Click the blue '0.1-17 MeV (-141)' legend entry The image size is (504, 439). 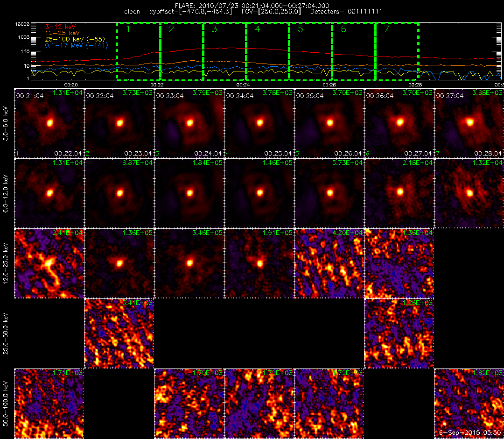(77, 45)
